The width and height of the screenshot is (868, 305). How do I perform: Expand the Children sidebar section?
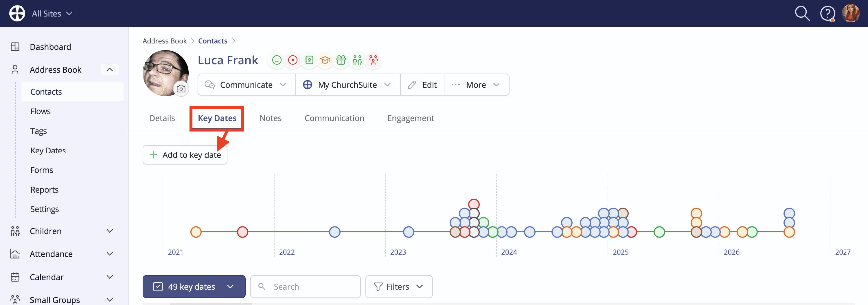(110, 231)
